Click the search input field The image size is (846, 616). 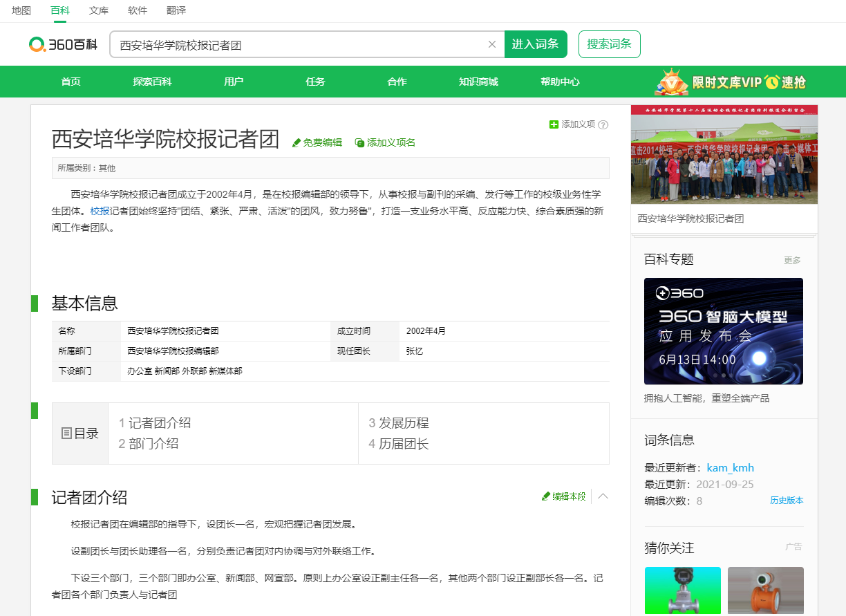pos(297,45)
